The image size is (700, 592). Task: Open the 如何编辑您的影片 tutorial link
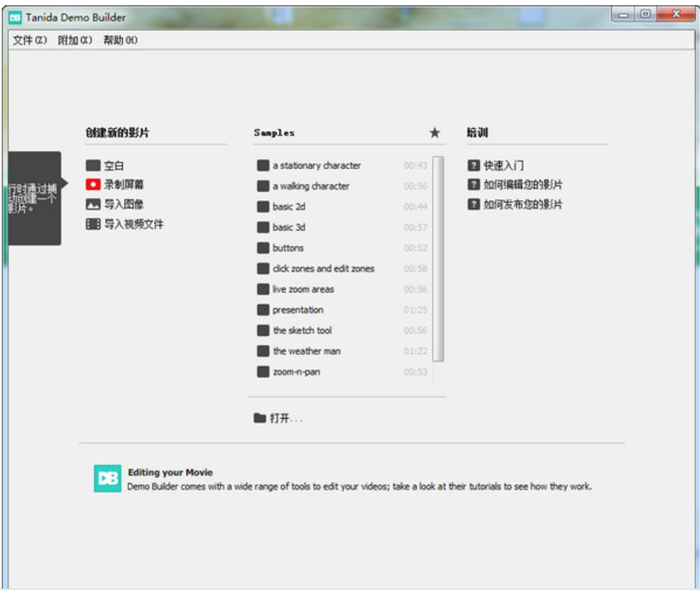click(x=523, y=184)
